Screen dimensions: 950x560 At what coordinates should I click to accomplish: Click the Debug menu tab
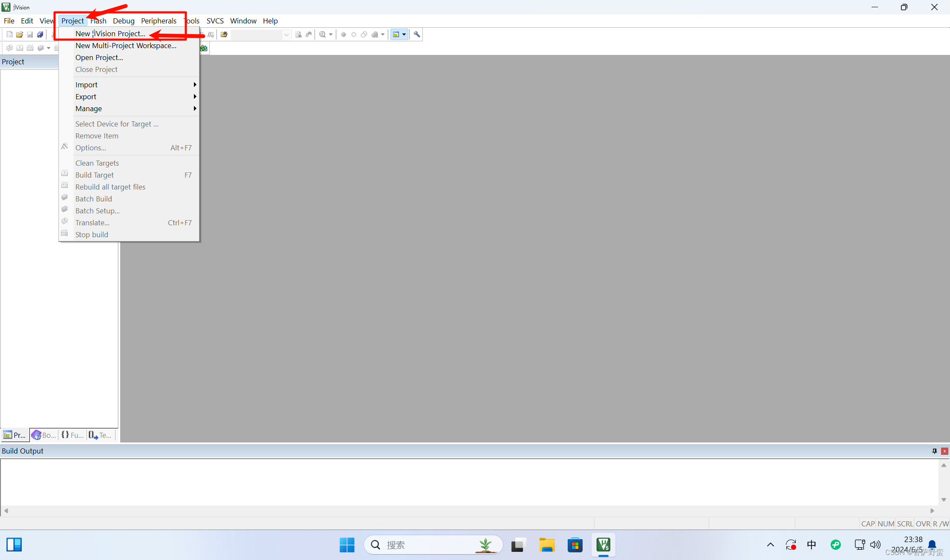[123, 20]
